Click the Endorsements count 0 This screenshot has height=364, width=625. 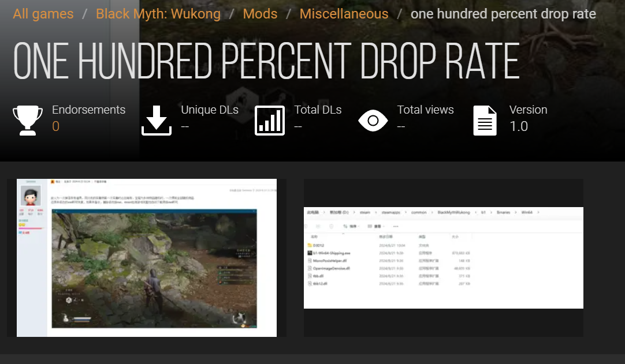point(56,126)
